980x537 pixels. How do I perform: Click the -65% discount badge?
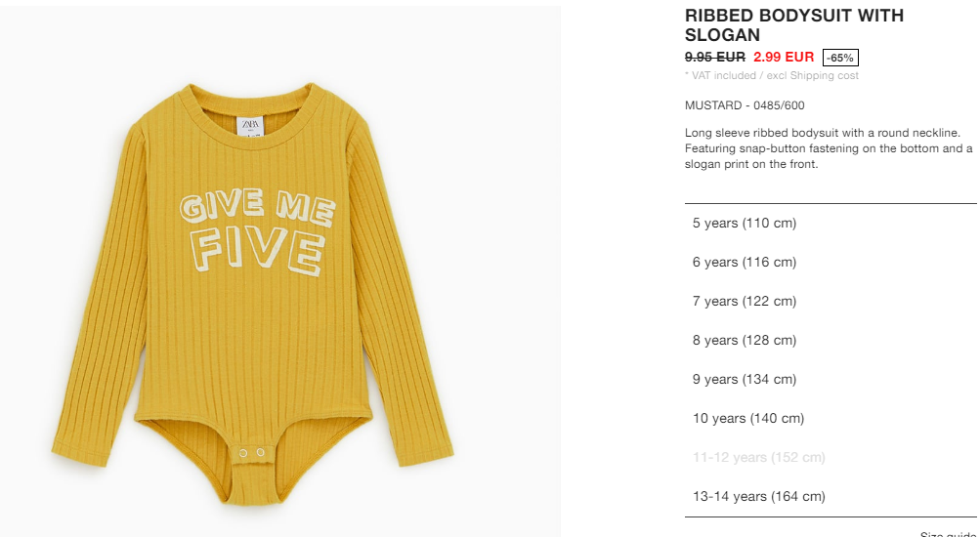point(840,58)
